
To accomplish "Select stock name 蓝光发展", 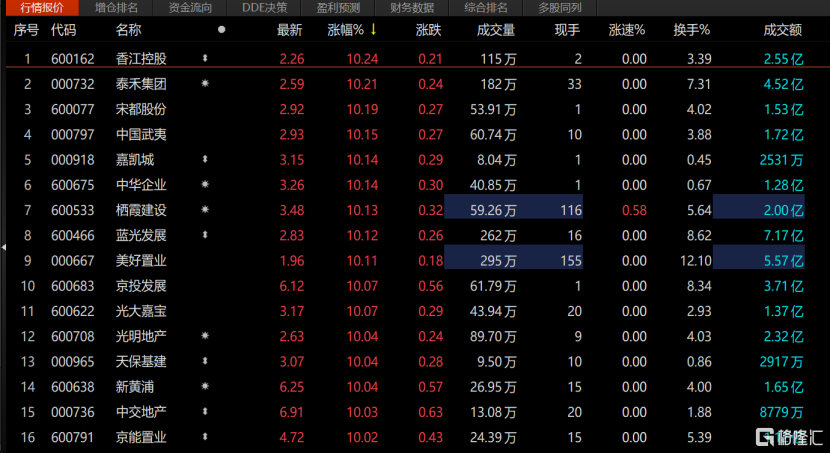I will (141, 235).
